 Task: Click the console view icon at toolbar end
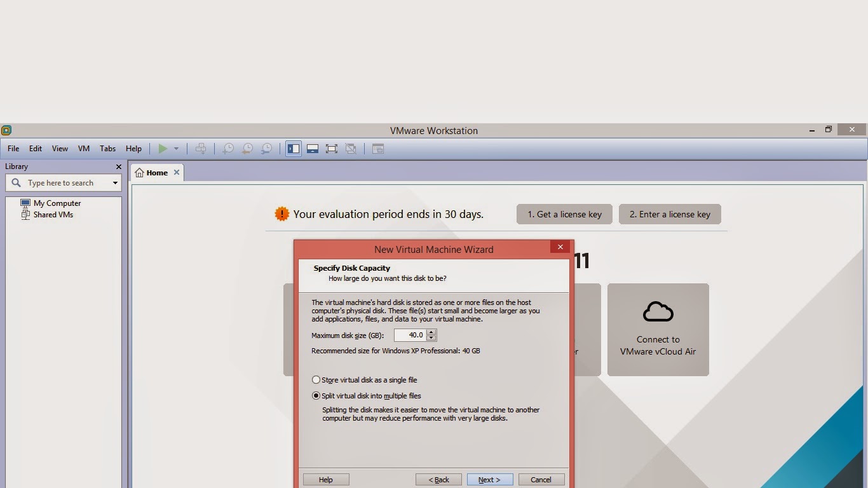click(378, 149)
